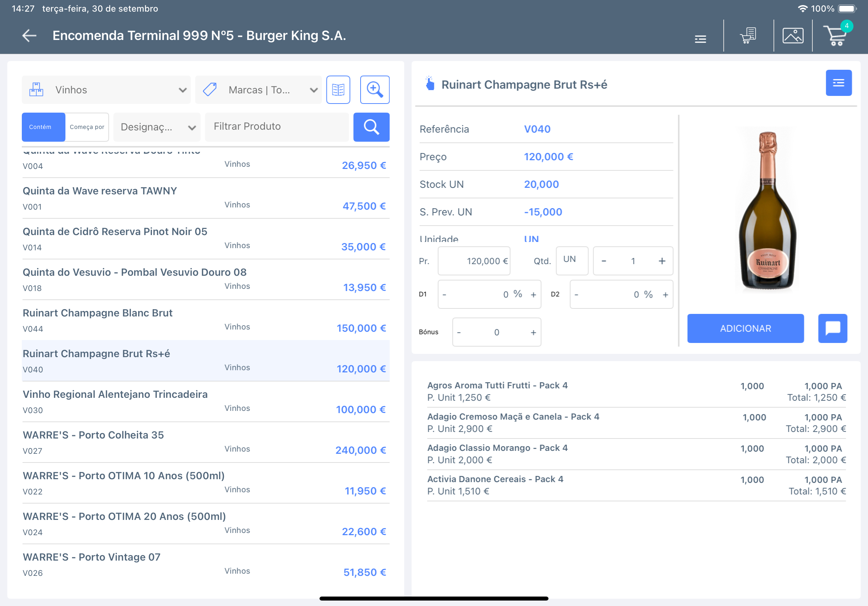Screen dimensions: 868x606
Task: Select WARRE'S - Porto Colheita 35
Action: click(x=206, y=443)
